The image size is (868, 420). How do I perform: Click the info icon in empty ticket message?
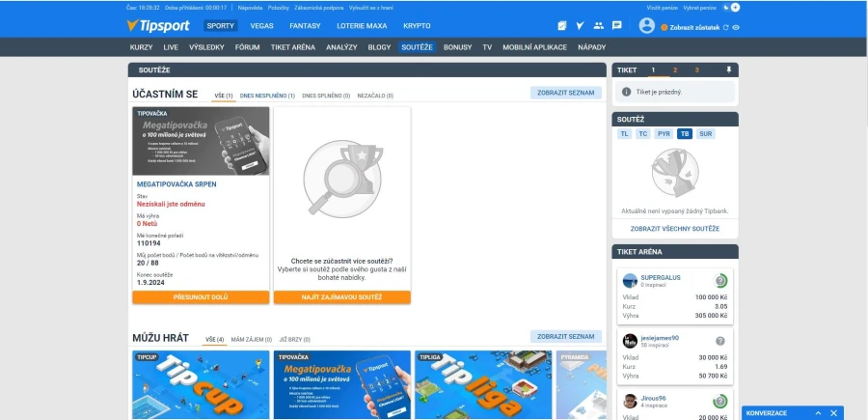[627, 92]
